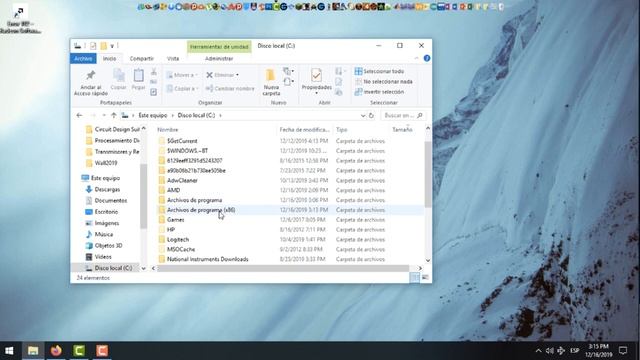Sort by Tipo column header

342,130
